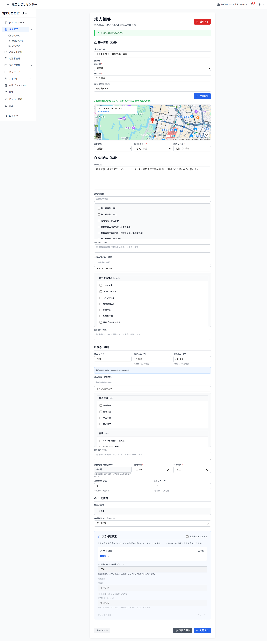Enable the 広告掲載を利用する checkbox

point(187,537)
